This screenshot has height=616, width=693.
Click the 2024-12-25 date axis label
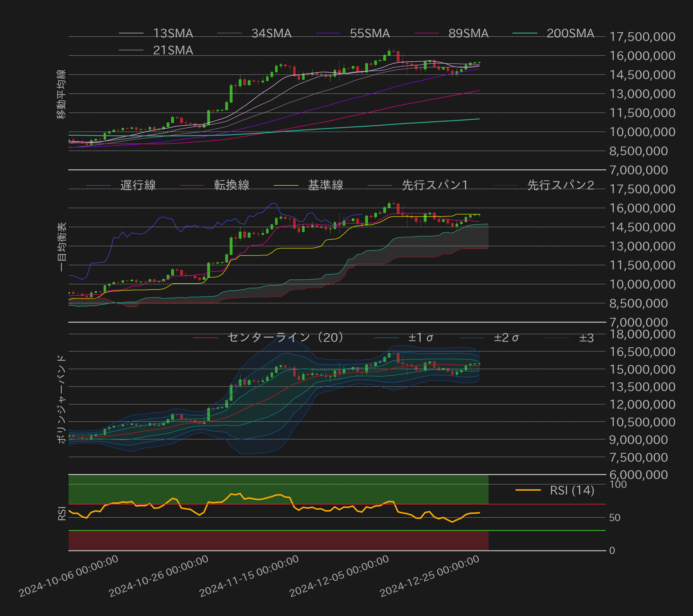click(x=429, y=576)
